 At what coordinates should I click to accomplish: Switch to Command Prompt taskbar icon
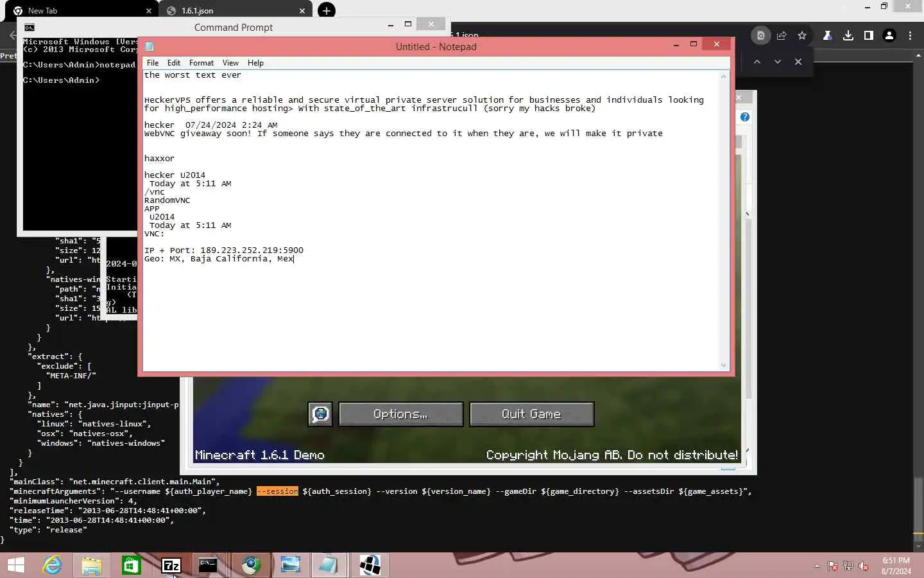pyautogui.click(x=208, y=565)
